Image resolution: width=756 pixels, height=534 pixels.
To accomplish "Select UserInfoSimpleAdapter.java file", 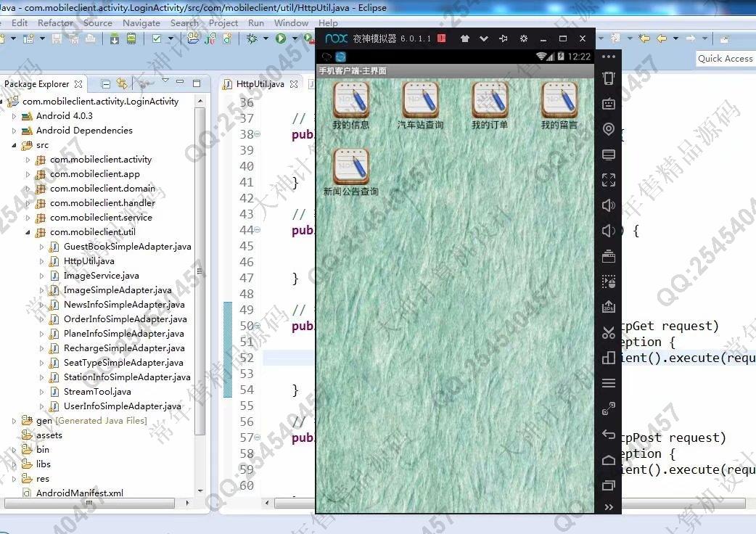I will point(123,406).
